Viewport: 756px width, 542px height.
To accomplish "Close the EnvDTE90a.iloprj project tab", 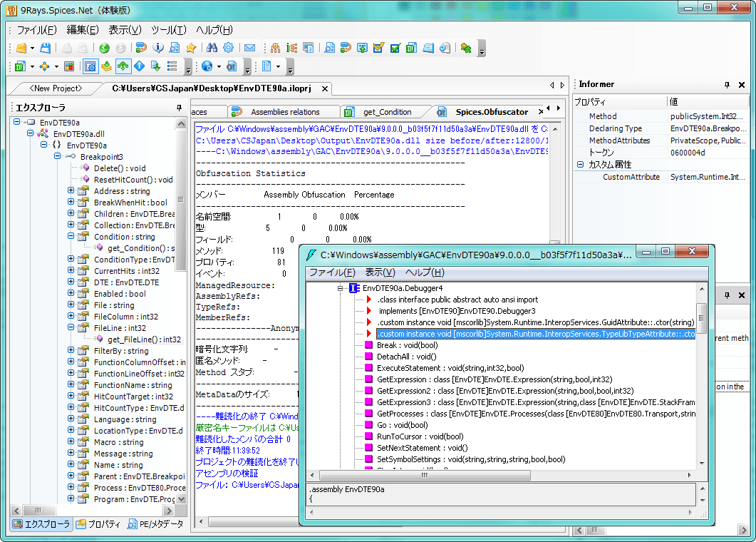I will coord(325,89).
